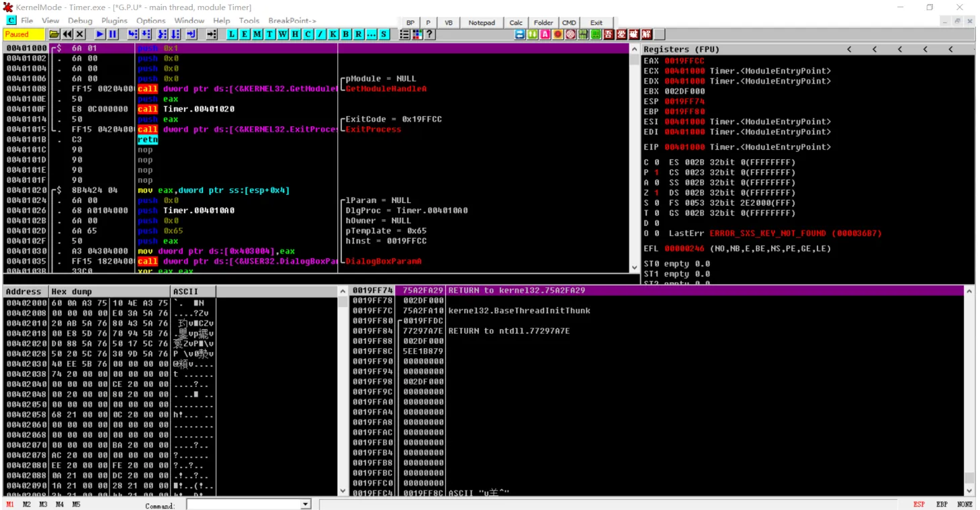The height and width of the screenshot is (510, 980).
Task: Open Memory map with M button
Action: point(257,34)
